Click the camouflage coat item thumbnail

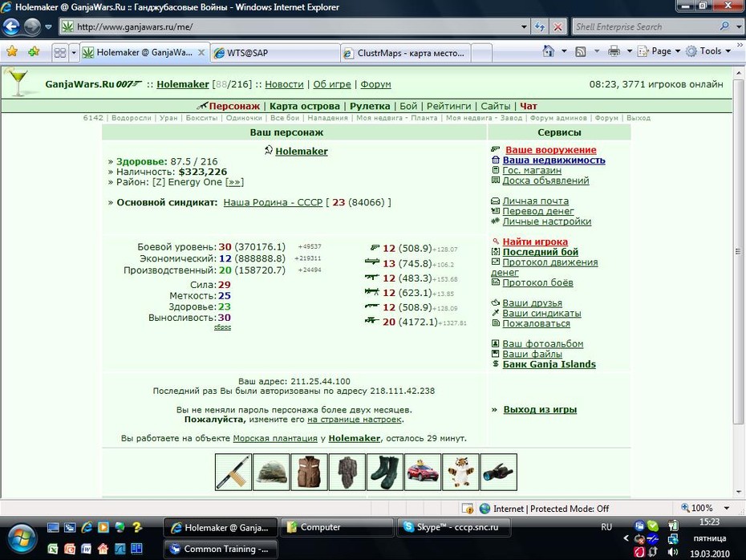pos(347,472)
